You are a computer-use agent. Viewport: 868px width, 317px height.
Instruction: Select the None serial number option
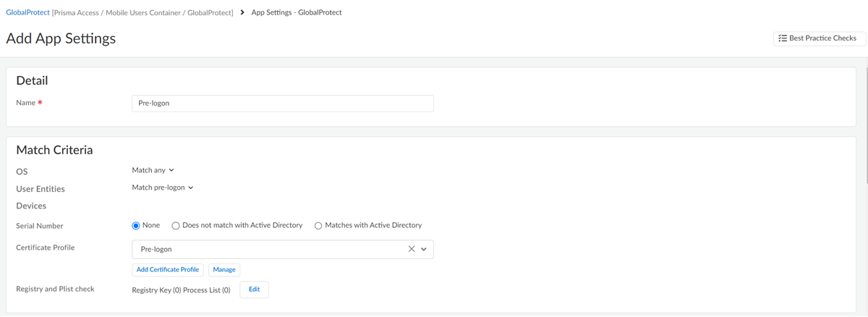[x=136, y=226]
